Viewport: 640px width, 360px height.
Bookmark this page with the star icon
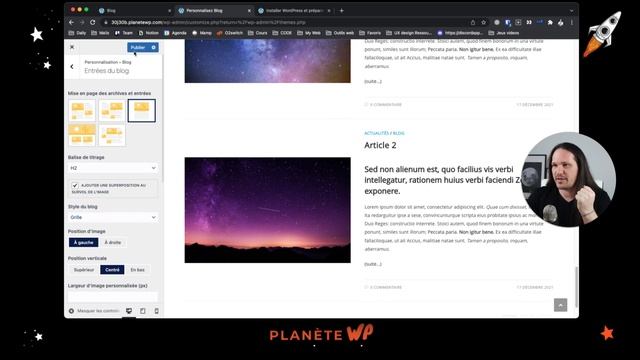tap(484, 22)
